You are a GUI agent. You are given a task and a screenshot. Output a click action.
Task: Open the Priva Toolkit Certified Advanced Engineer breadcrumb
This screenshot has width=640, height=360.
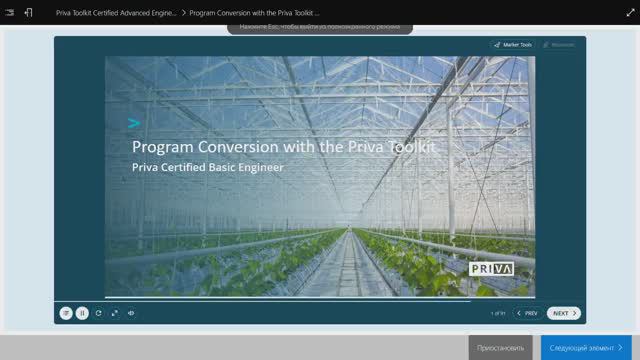pos(116,13)
